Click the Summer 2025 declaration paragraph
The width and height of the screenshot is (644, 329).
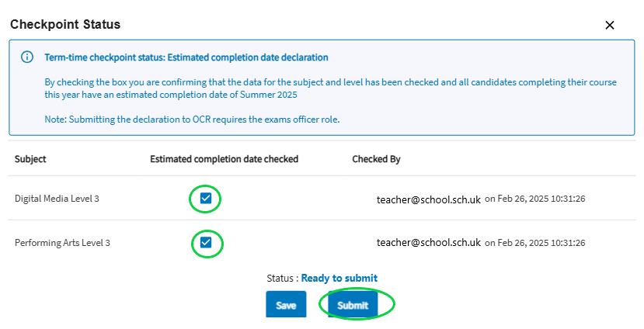pyautogui.click(x=331, y=88)
